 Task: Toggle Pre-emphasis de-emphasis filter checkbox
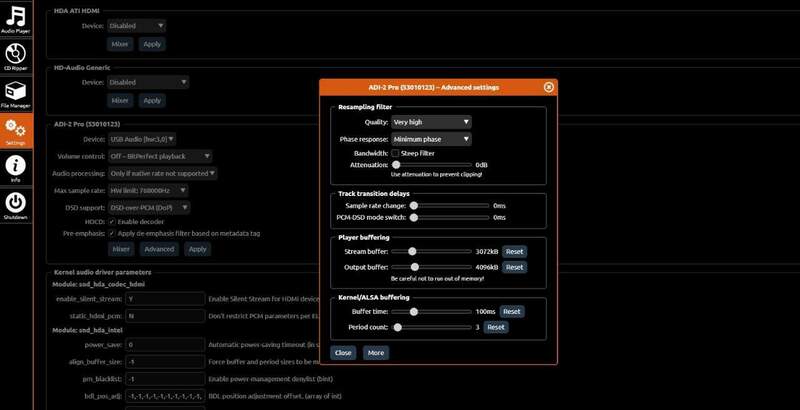(111, 233)
